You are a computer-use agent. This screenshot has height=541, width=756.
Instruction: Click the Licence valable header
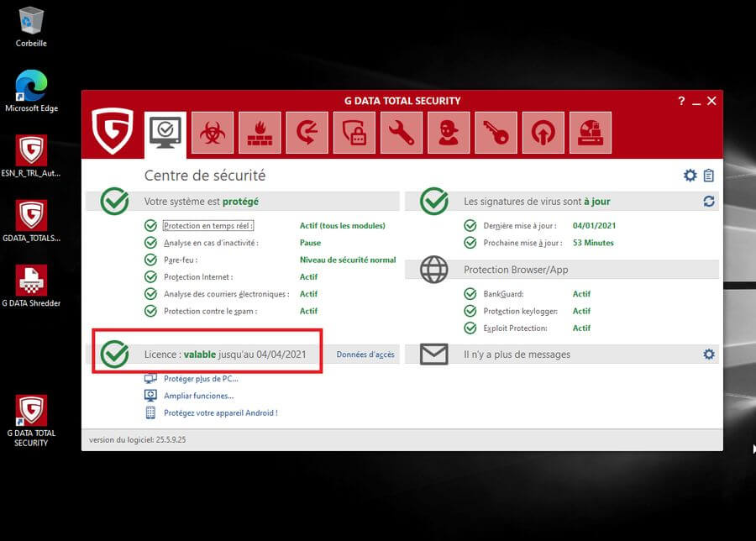coord(225,355)
